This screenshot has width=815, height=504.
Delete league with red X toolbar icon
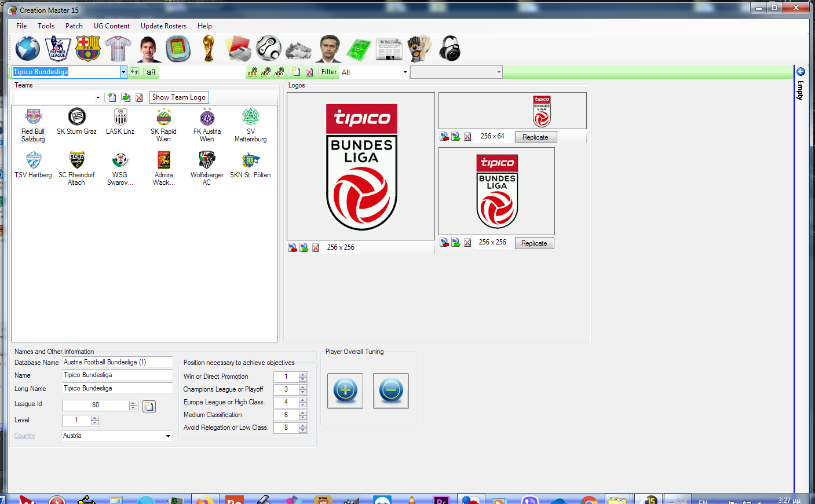point(309,72)
